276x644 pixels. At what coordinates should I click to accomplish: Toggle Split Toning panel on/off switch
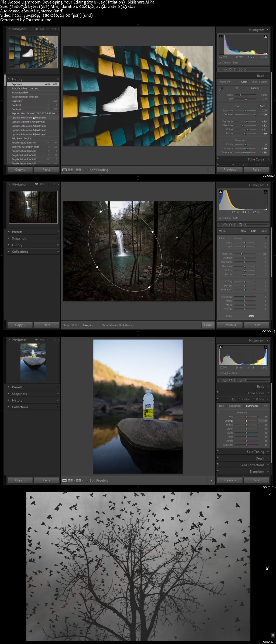(x=218, y=451)
